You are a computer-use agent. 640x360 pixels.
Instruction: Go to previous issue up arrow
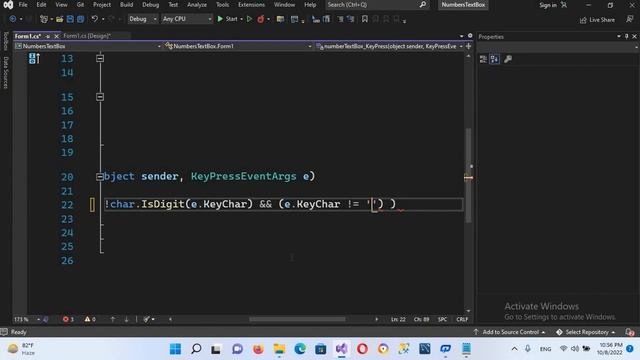coord(113,319)
